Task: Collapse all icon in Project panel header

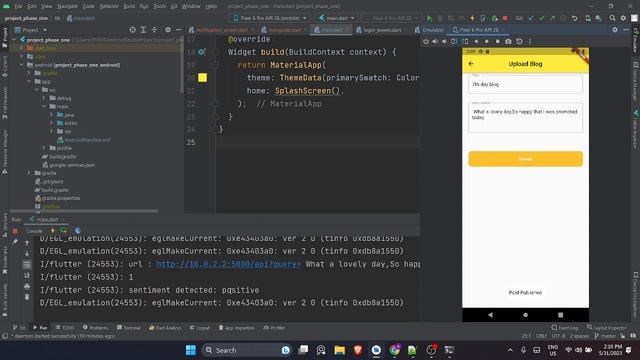Action: click(154, 30)
